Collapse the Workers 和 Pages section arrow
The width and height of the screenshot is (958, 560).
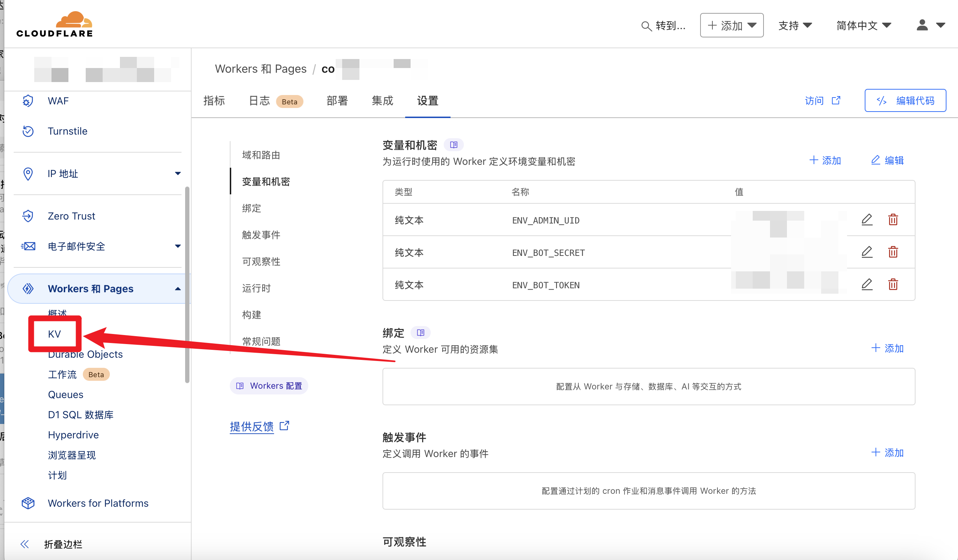(178, 289)
